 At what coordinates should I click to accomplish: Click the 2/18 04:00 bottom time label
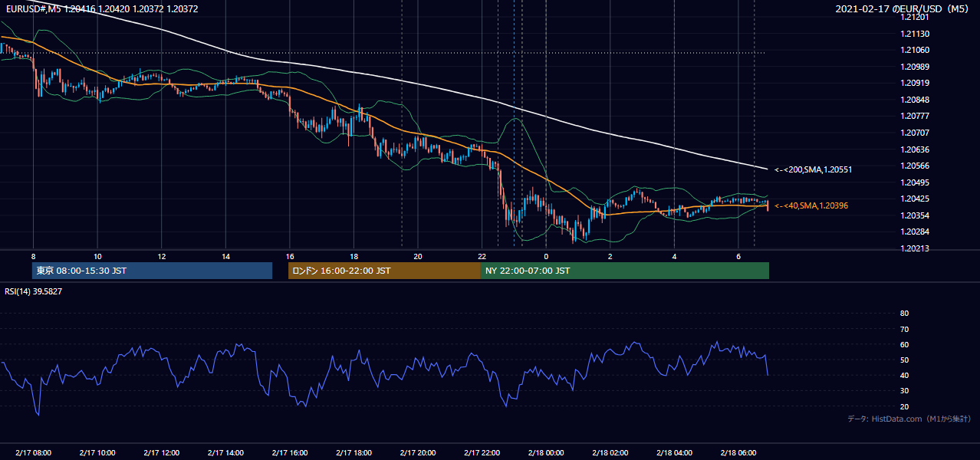tap(673, 452)
